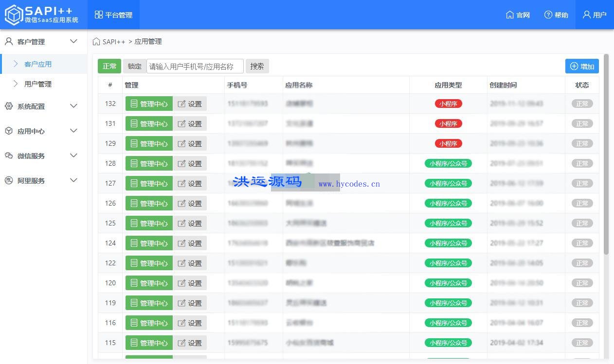Click the SAPI++ cube logo
This screenshot has width=614, height=364.
(x=14, y=15)
